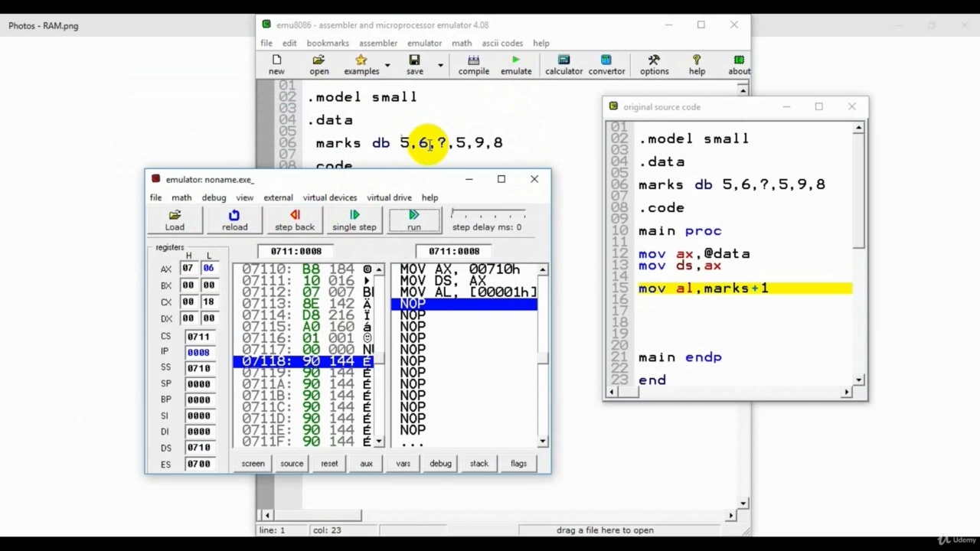Image resolution: width=980 pixels, height=551 pixels.
Task: View CPU flags with the flags button
Action: tap(518, 463)
